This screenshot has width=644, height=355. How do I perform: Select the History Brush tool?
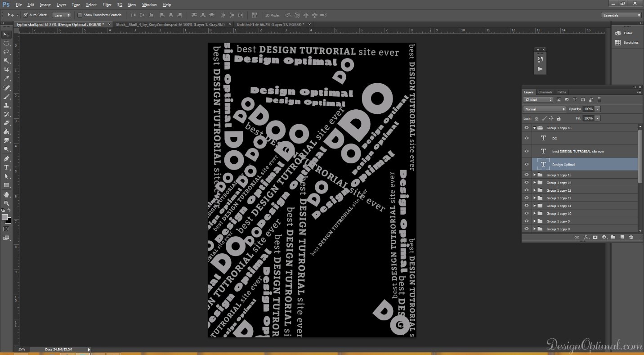(6, 114)
